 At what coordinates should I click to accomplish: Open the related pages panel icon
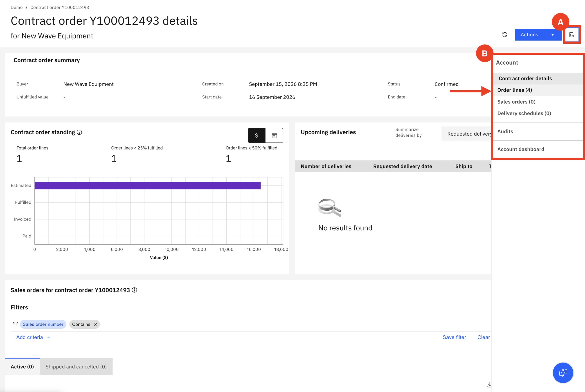coord(572,35)
